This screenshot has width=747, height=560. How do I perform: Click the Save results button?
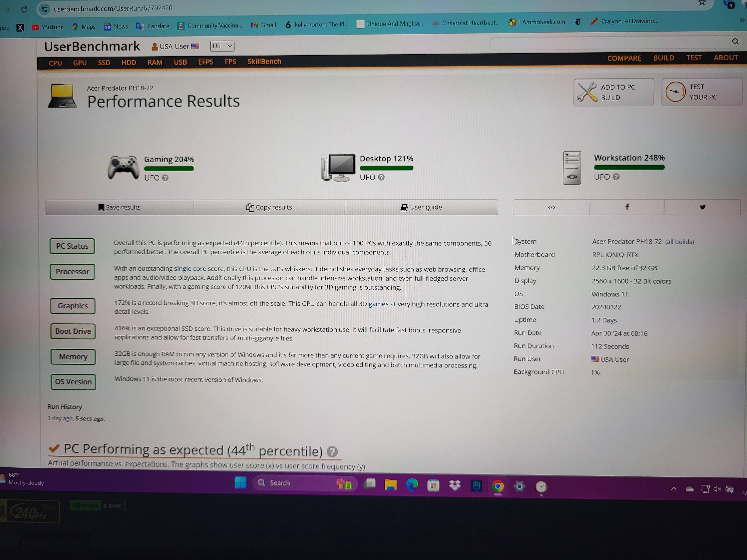point(120,207)
